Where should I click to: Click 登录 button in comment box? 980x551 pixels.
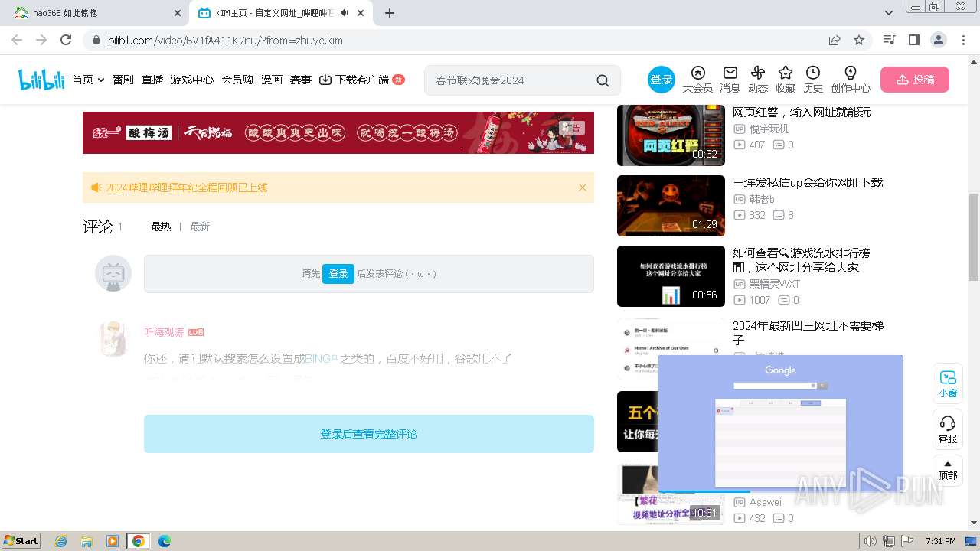point(338,273)
